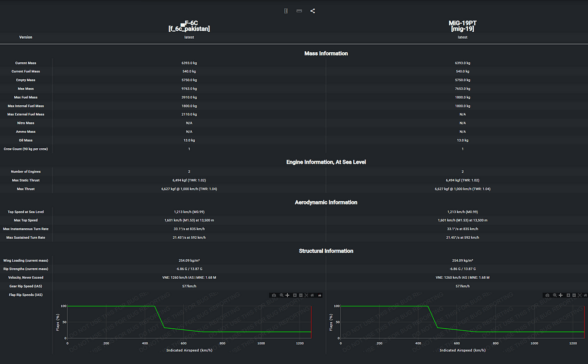The height and width of the screenshot is (364, 588).
Task: Click Plotly logo on F-6C chart toolbar
Action: [320, 295]
